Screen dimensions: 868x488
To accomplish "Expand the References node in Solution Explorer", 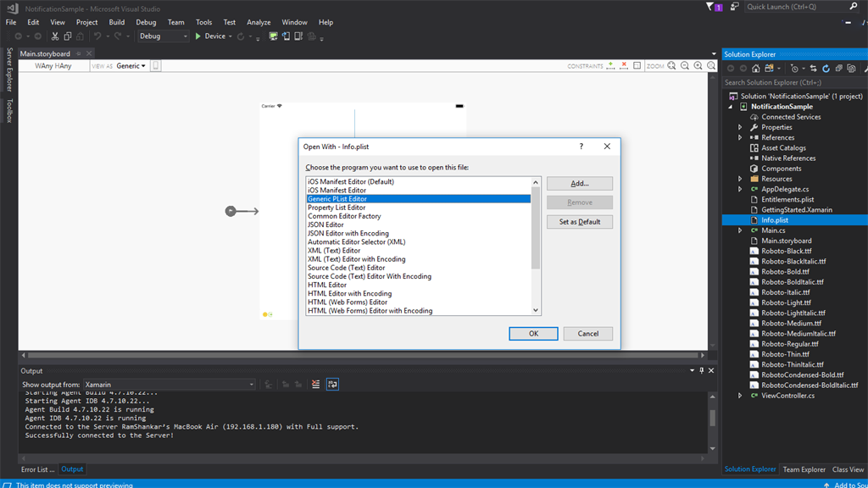I will 740,138.
